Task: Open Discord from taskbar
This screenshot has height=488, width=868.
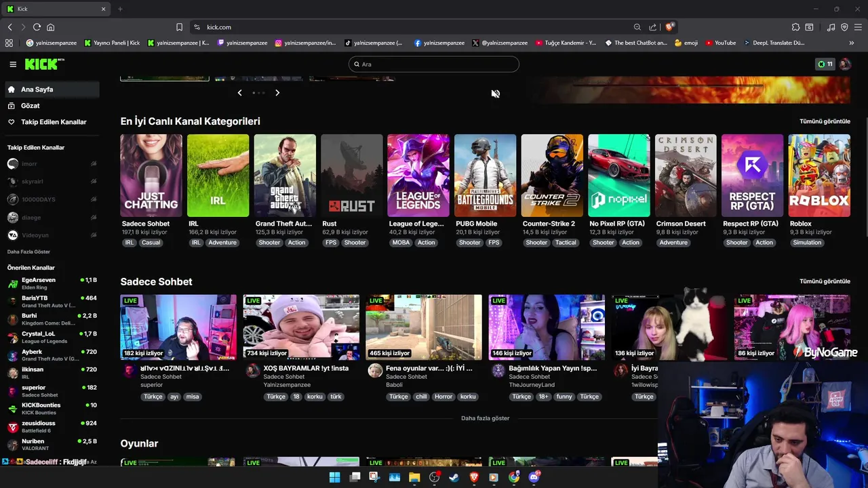Action: point(534,477)
